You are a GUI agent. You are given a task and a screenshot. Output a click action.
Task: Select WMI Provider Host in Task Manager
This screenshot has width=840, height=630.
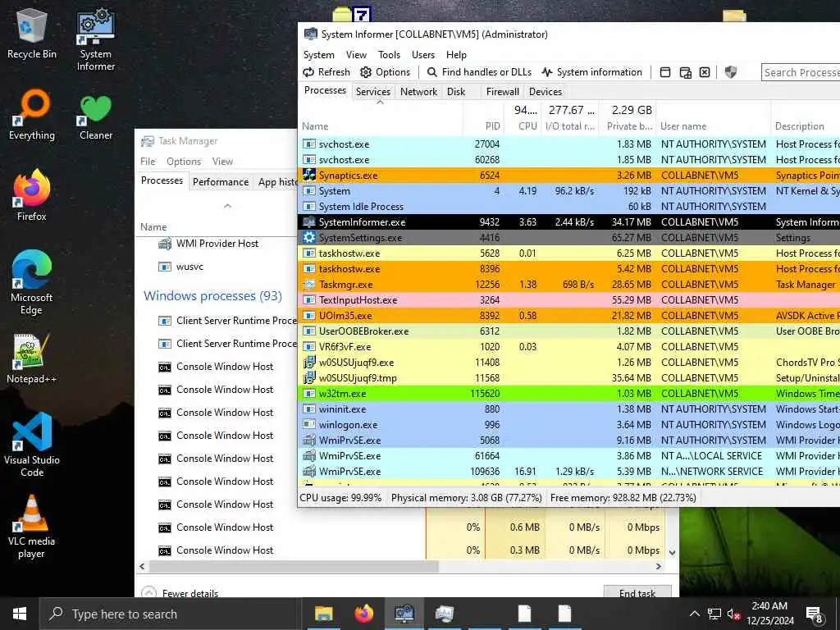pyautogui.click(x=217, y=243)
